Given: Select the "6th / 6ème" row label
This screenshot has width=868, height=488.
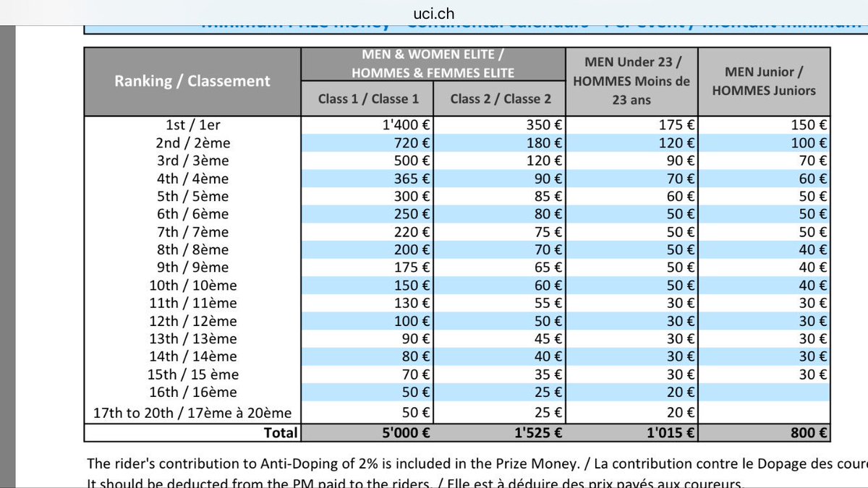Looking at the screenshot, I should [x=192, y=214].
